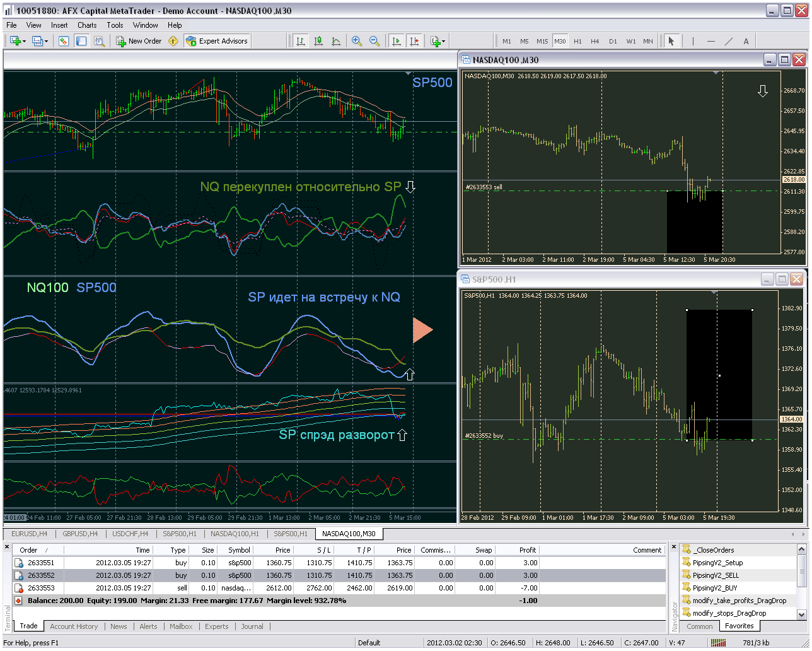Click the Zoom Out magnifier icon
Screen dimensions: 812x651
(374, 41)
